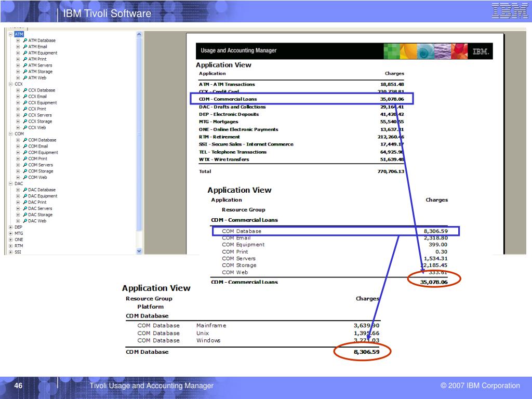532x399 pixels.
Task: Click the COM Database Mainframe platform row
Action: tap(258, 325)
